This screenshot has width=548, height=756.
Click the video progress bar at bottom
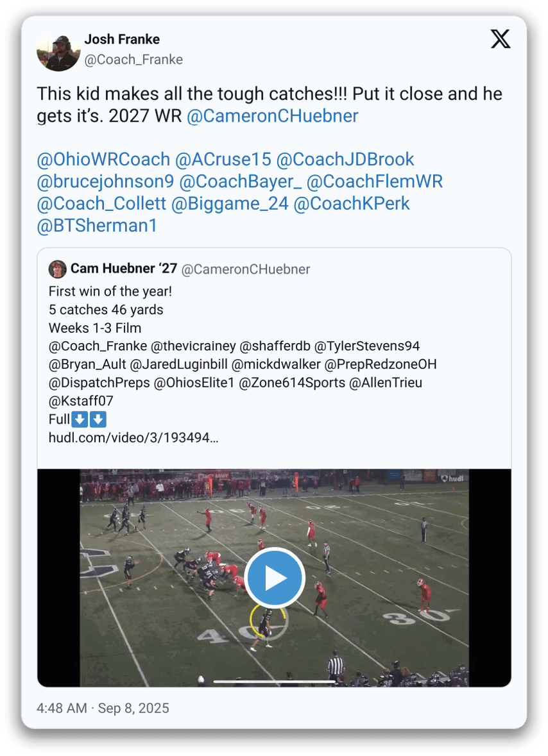pos(274,681)
